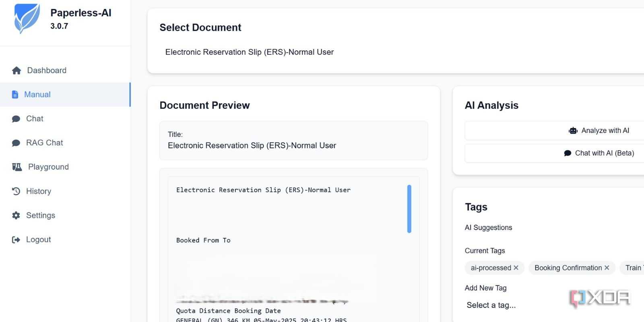This screenshot has height=322, width=644.
Task: Select the Manual menu item
Action: click(65, 95)
